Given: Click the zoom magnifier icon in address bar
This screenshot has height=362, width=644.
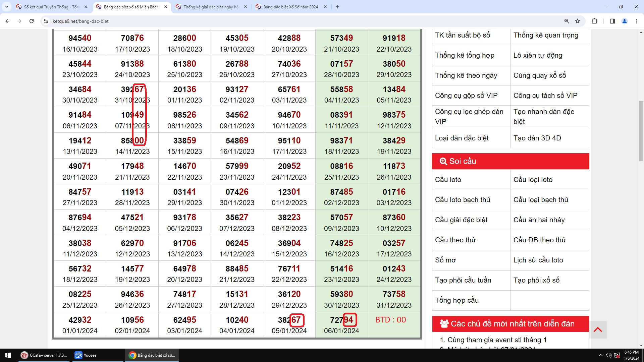Looking at the screenshot, I should (567, 21).
